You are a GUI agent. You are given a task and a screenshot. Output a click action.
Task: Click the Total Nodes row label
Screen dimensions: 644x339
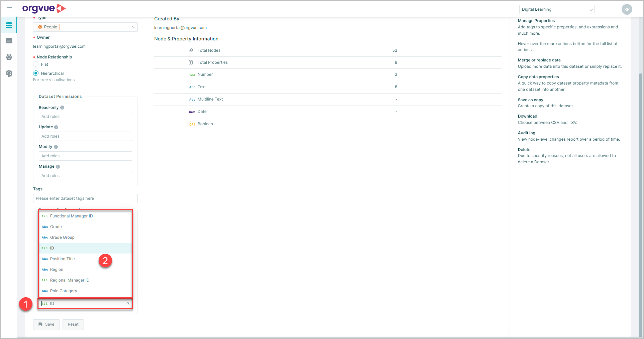(x=209, y=50)
